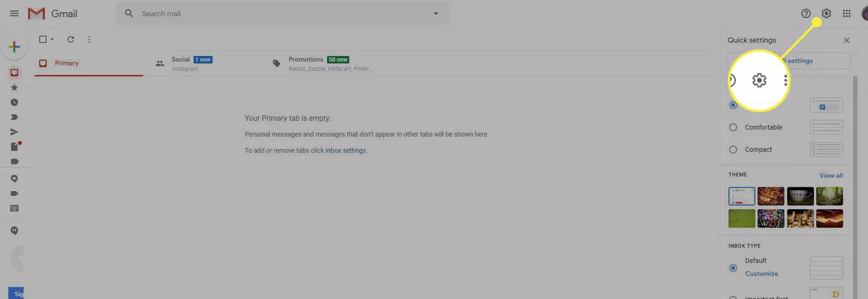Open Drafts icon with red dot
The image size is (868, 299).
(15, 146)
